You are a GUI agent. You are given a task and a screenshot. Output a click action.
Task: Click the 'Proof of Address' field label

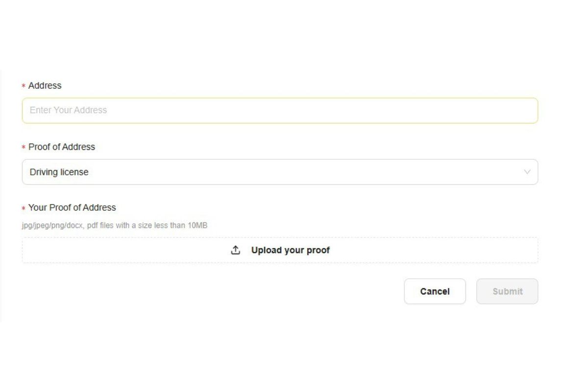tap(62, 147)
